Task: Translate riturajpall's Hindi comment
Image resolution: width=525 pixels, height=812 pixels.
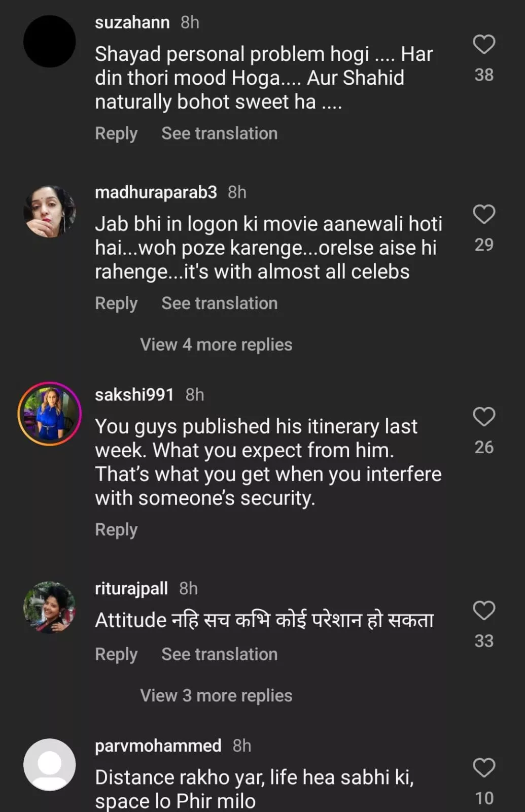Action: pyautogui.click(x=219, y=654)
